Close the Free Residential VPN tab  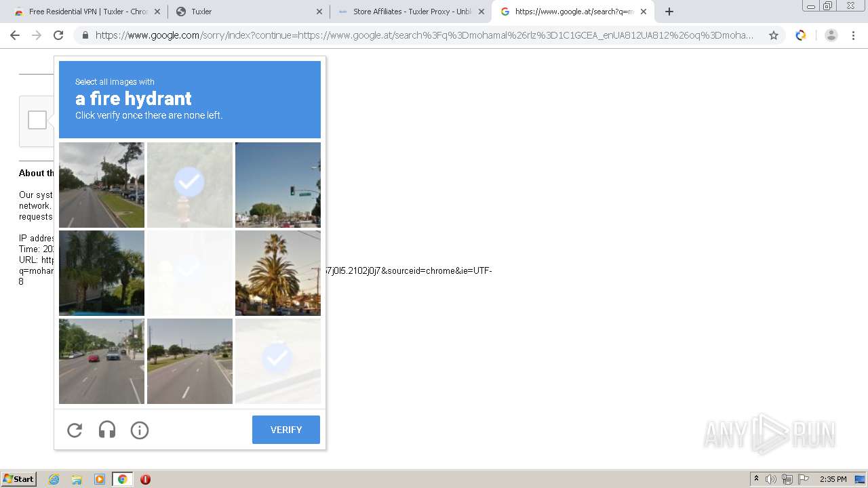click(x=157, y=12)
